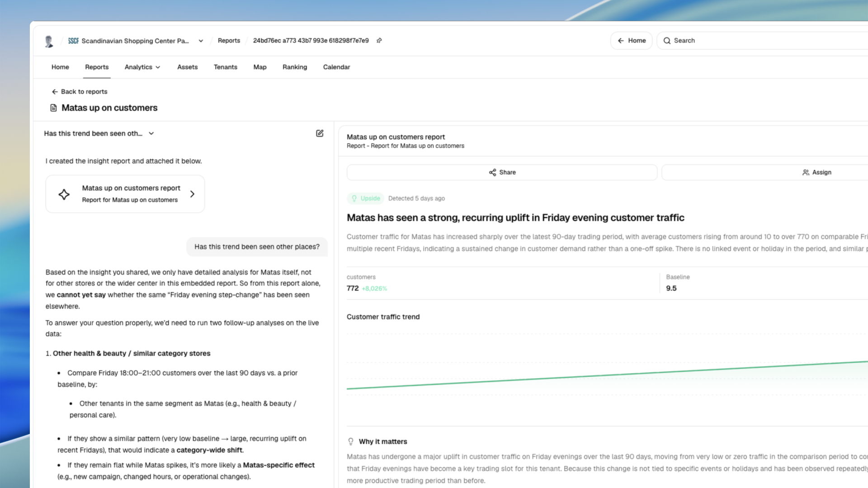Click 'Other health & beauty / similar category stores' heading
The width and height of the screenshot is (868, 488).
(132, 353)
